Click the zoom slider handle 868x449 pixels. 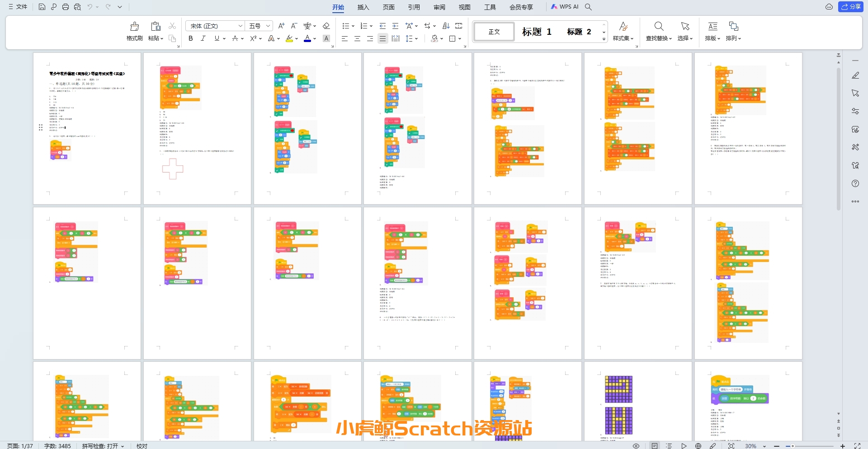[x=793, y=446]
